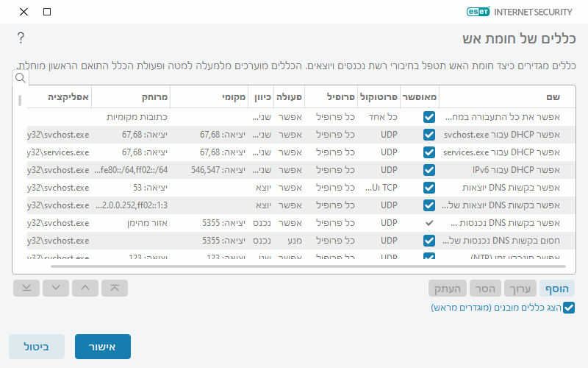Sort by 'מאופשר' column header
Image resolution: width=588 pixels, height=368 pixels.
pos(420,97)
